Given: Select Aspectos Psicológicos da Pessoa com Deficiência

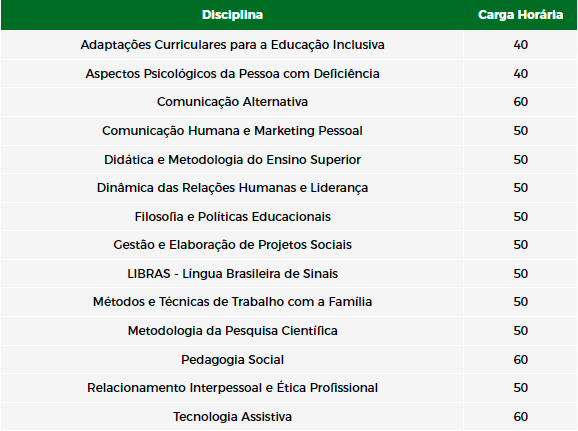Looking at the screenshot, I should tap(232, 73).
